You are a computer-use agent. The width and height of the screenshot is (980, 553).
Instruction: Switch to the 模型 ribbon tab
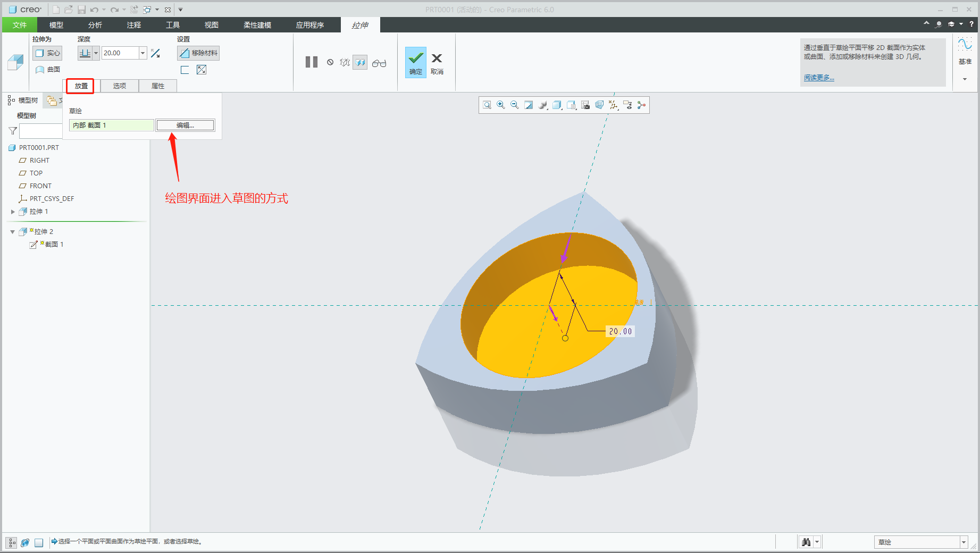(x=56, y=25)
